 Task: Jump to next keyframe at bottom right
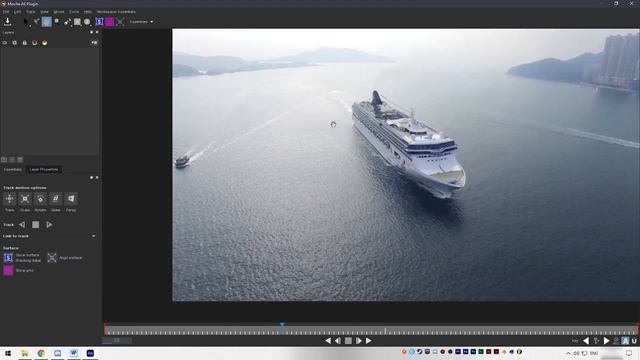tap(607, 341)
